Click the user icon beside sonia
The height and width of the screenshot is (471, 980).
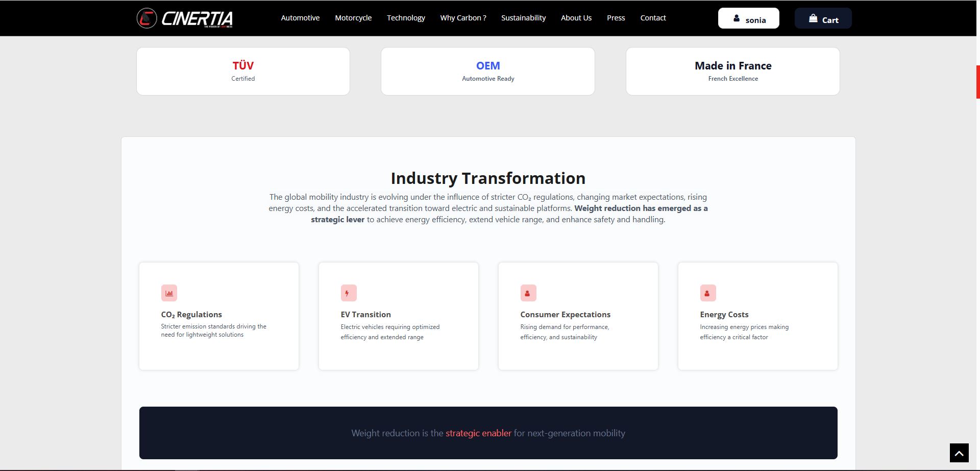[x=737, y=19]
